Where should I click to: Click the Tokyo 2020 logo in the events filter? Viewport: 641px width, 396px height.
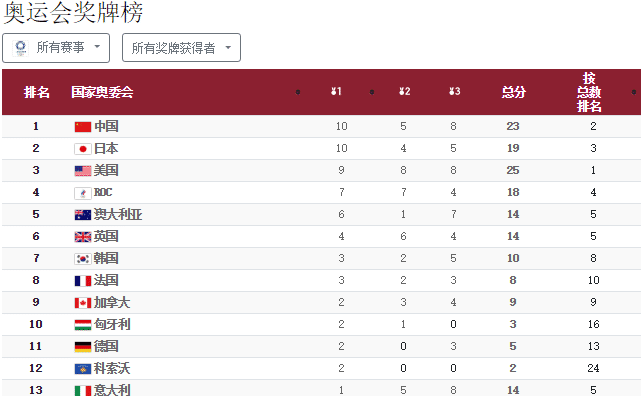point(20,48)
